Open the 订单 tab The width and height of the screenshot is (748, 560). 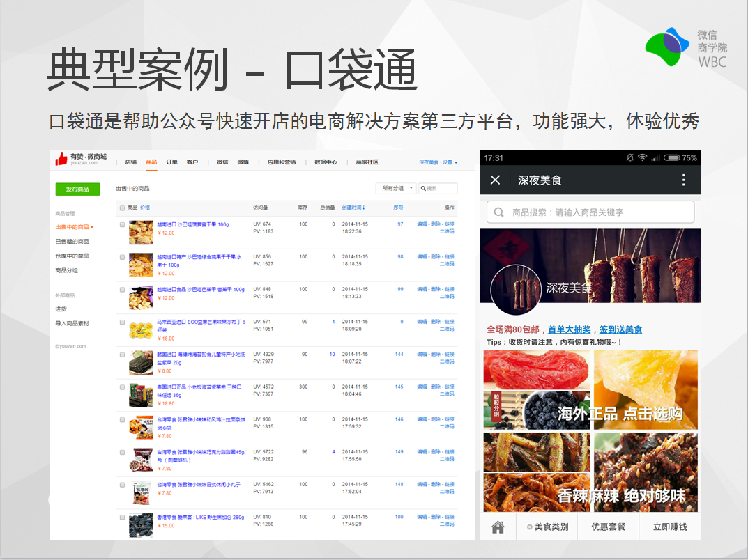[171, 162]
